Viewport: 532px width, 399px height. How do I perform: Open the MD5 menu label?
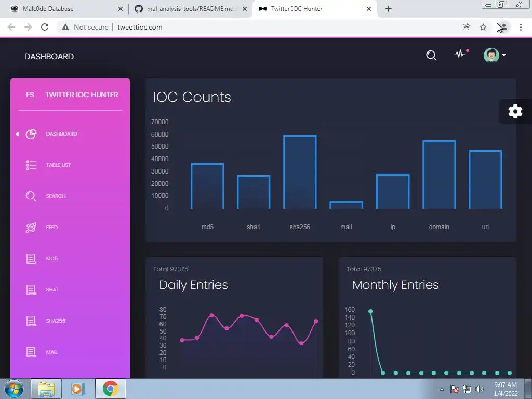point(51,259)
